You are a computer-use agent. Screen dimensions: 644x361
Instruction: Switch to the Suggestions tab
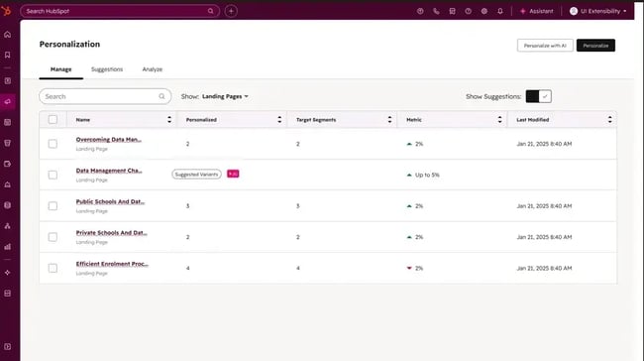107,69
